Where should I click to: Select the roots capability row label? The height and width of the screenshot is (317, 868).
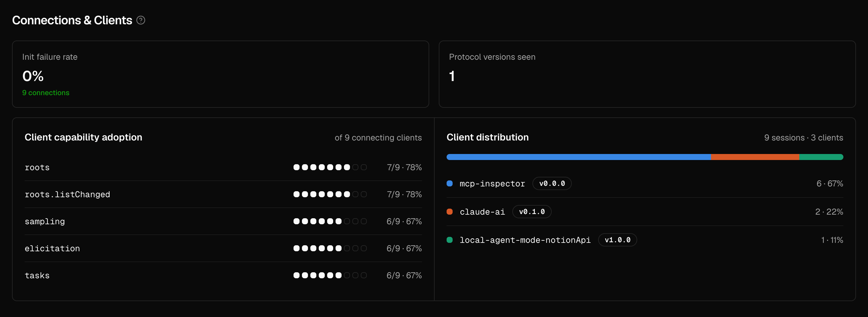[37, 168]
